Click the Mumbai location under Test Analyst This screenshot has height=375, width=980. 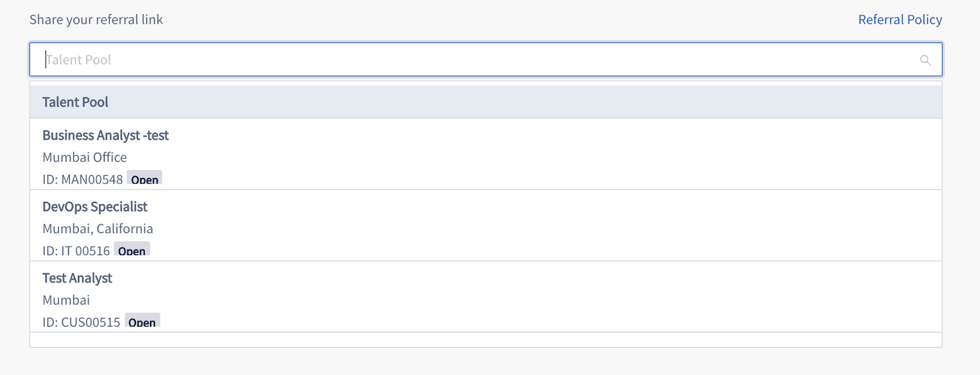(66, 300)
